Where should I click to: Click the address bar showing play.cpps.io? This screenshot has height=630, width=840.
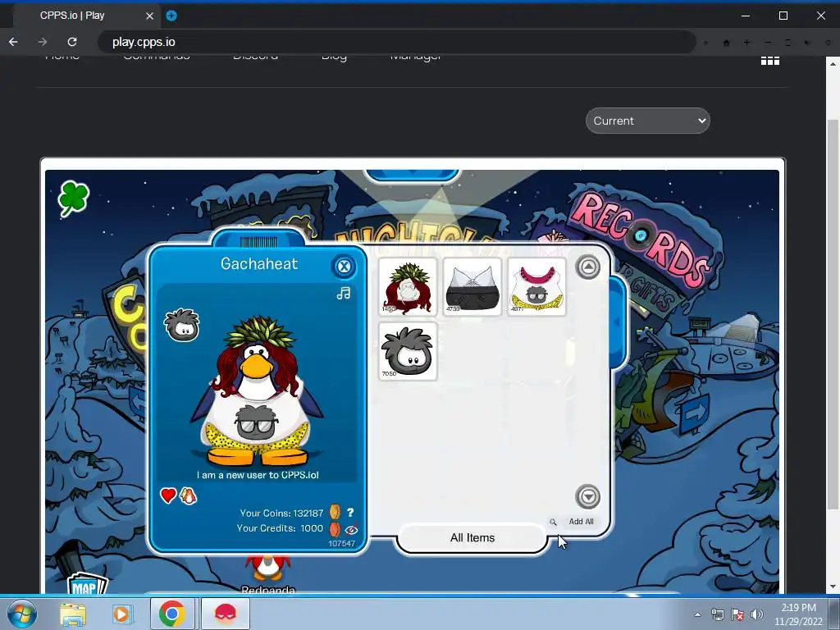[396, 42]
